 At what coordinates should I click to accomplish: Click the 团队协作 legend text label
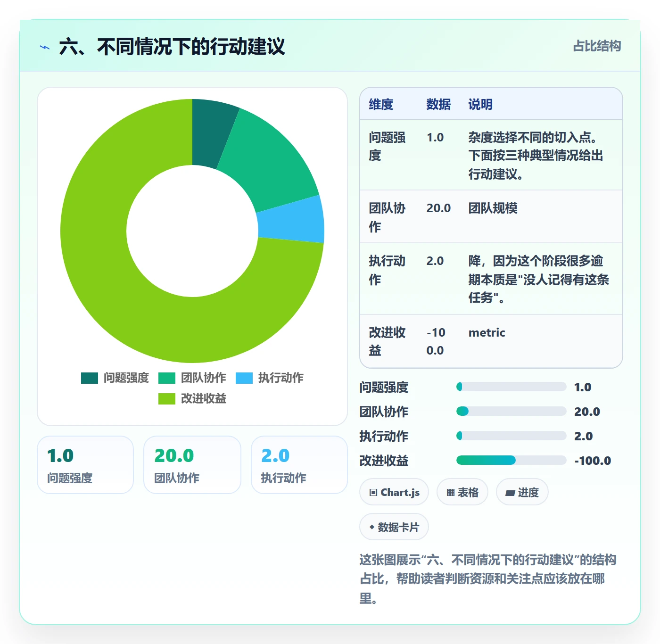point(204,378)
